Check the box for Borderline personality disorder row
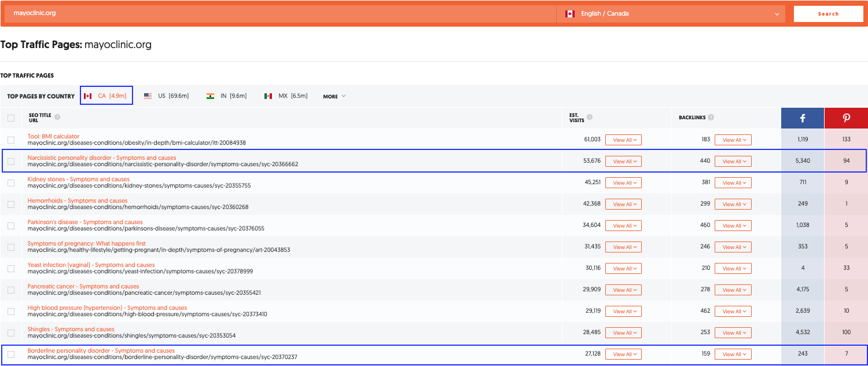This screenshot has height=366, width=868. (x=11, y=354)
